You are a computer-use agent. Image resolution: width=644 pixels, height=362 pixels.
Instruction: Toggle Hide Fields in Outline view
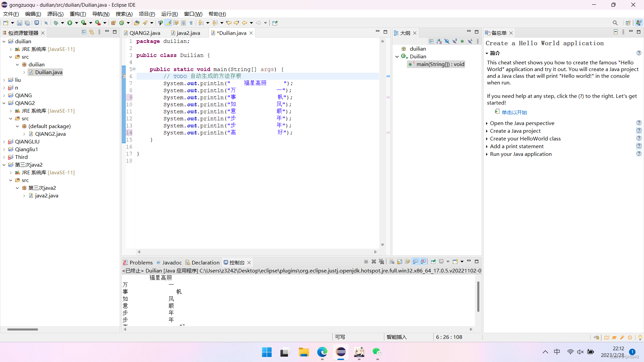click(x=447, y=41)
